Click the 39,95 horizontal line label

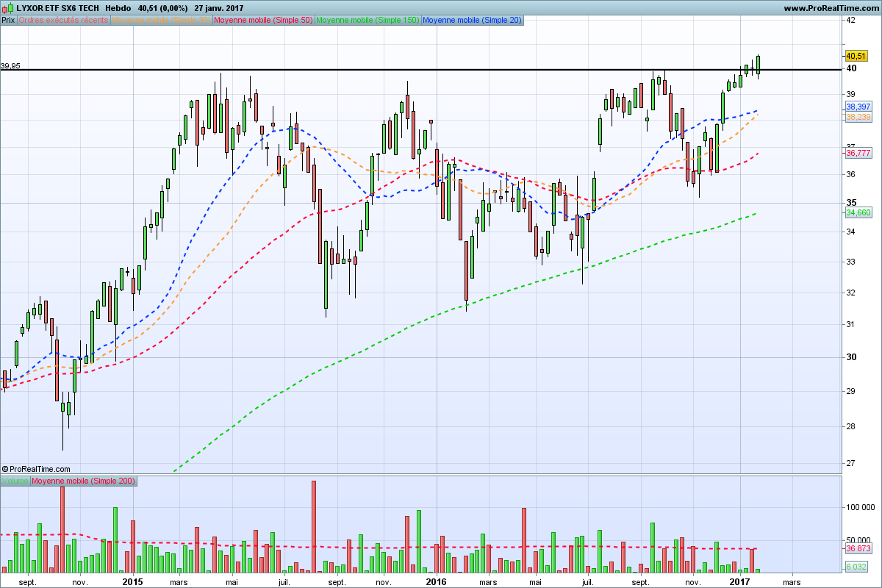pyautogui.click(x=10, y=66)
